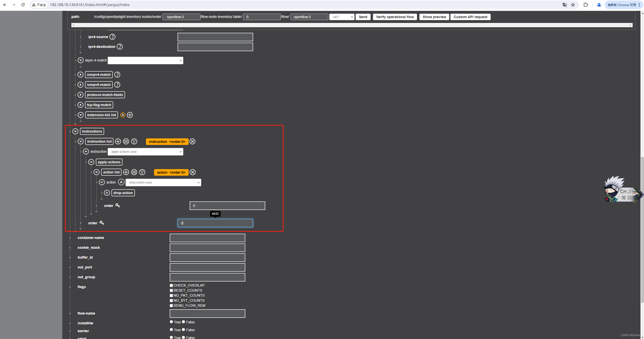Click the list-view icon next to action list

click(134, 172)
